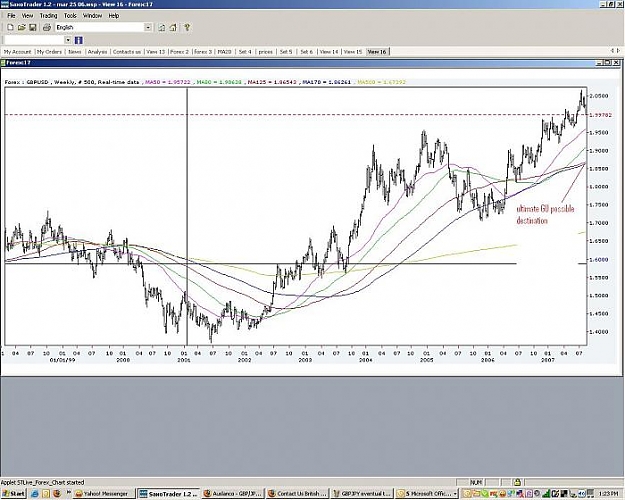This screenshot has width=625, height=500.
Task: Click inside the empty combo box field
Action: pyautogui.click(x=34, y=40)
